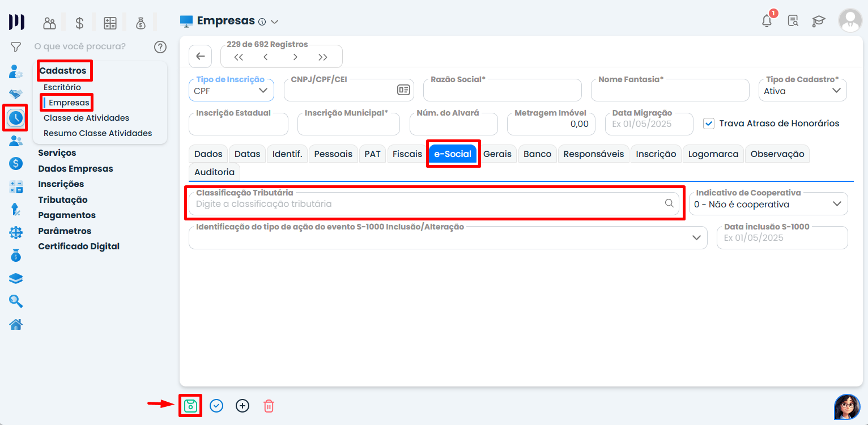Click the ID card icon in the CNPJ/CPF/CEI field
This screenshot has height=425, width=868.
tap(403, 90)
